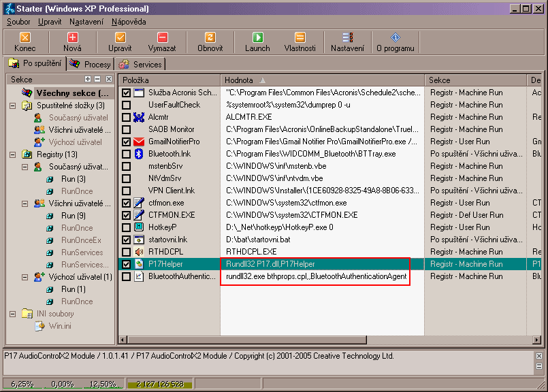The width and height of the screenshot is (548, 392).
Task: Open the Nastavení menu
Action: [x=86, y=22]
